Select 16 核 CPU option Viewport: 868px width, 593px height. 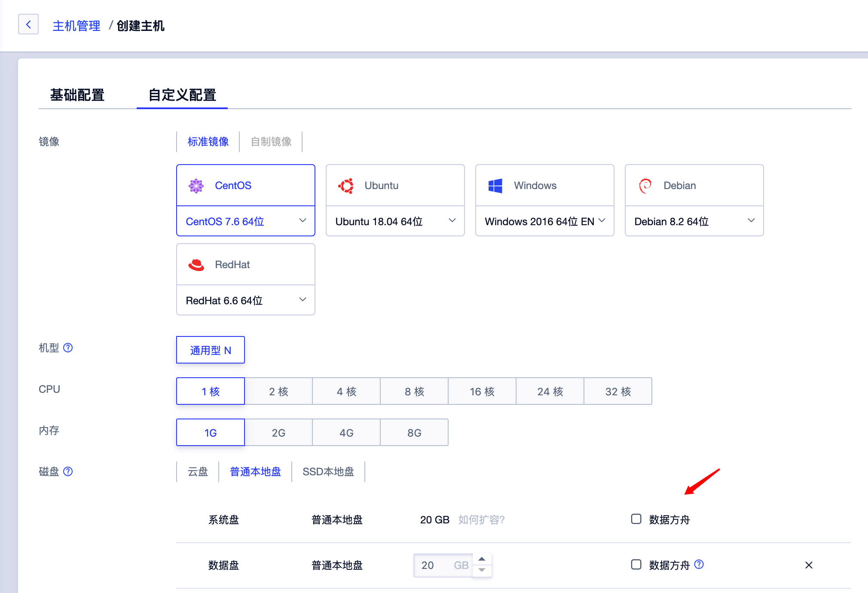pyautogui.click(x=482, y=391)
